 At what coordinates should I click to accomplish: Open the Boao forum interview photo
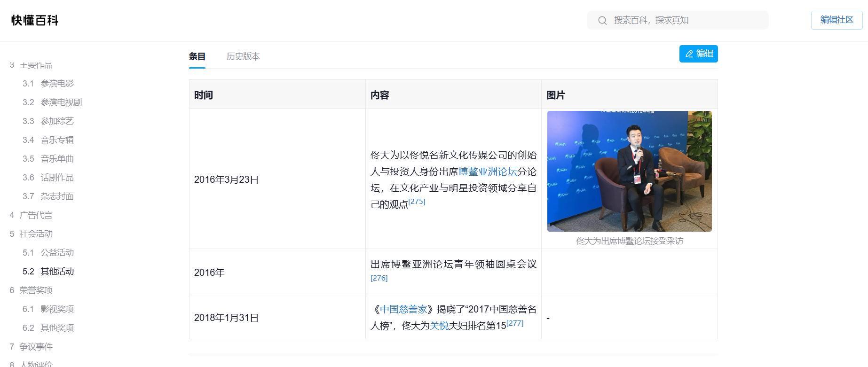(629, 171)
